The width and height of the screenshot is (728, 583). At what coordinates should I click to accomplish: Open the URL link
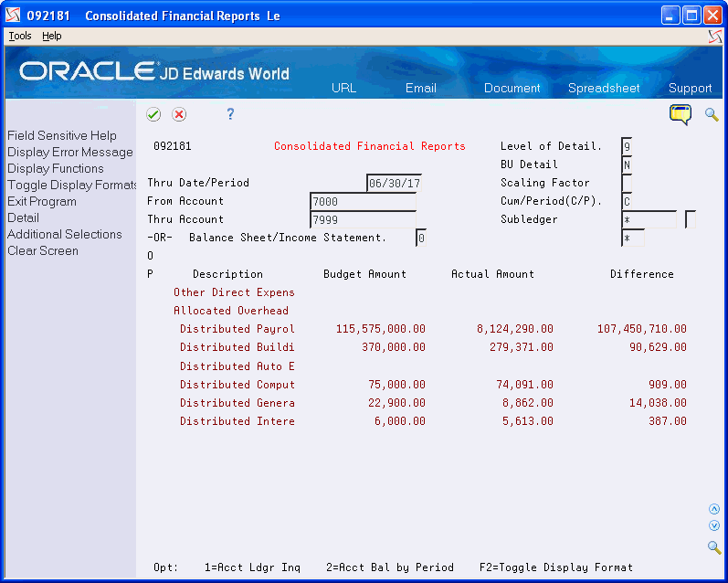[343, 89]
